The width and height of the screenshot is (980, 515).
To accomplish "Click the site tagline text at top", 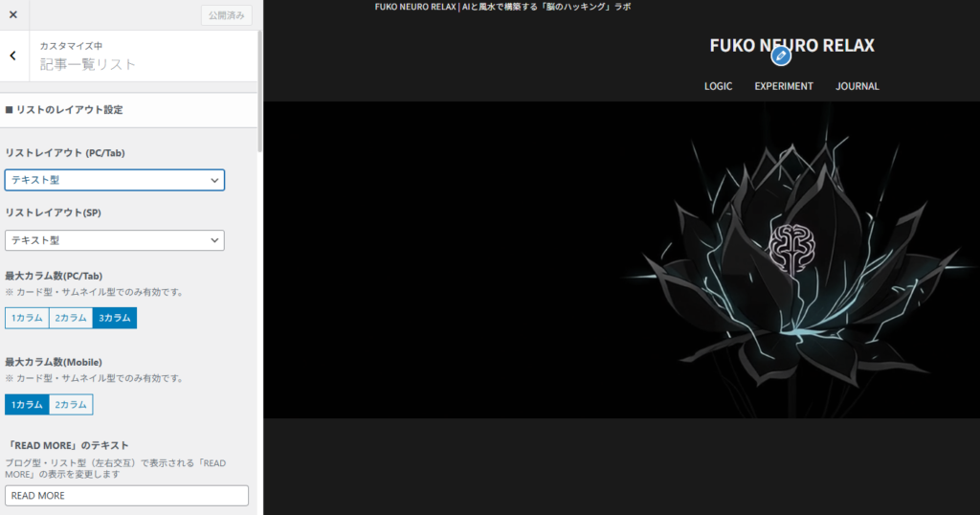I will [x=502, y=7].
